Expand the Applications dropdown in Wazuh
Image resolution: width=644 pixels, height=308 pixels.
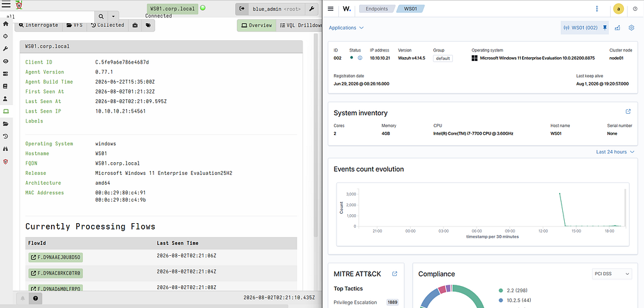point(347,28)
